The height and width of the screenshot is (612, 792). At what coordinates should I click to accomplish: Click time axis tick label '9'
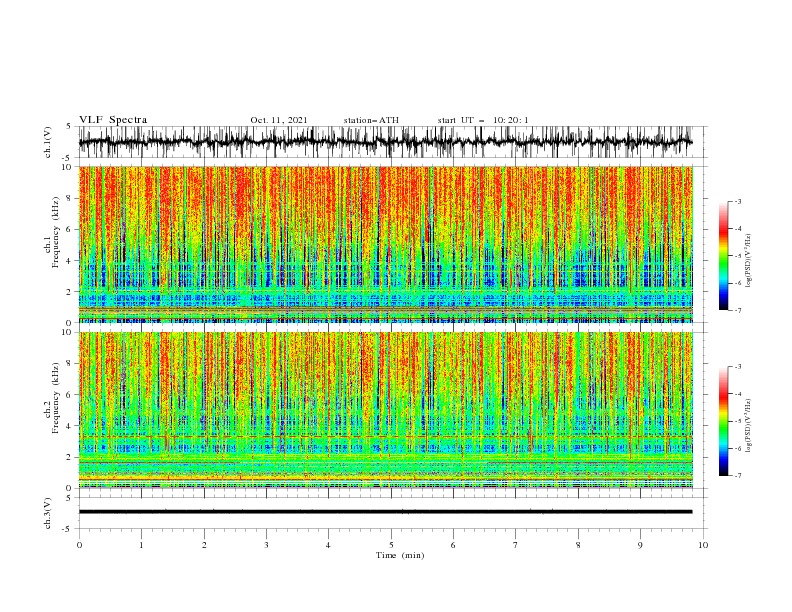point(640,545)
